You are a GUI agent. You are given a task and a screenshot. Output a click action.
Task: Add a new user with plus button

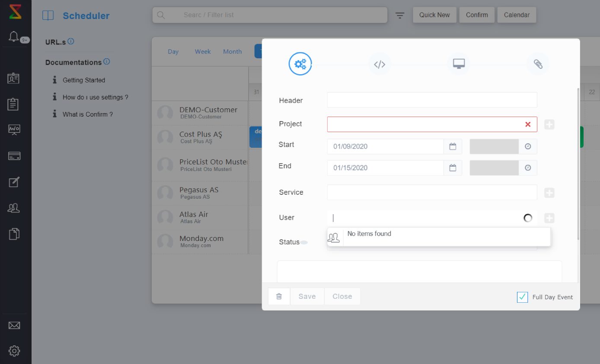tap(549, 218)
